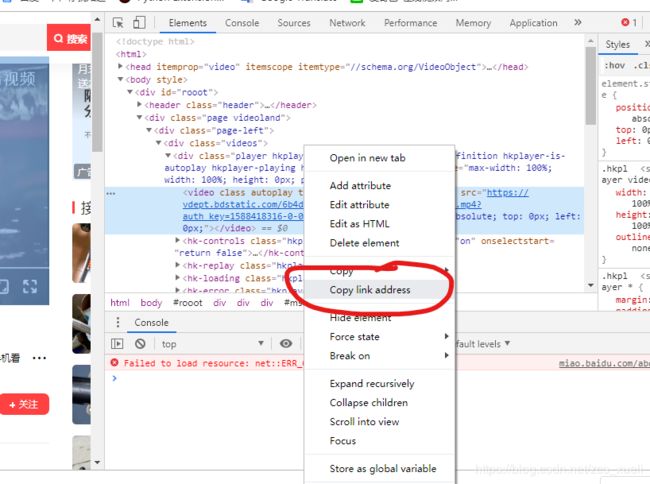Screen dimensions: 650x484
Task: Expand the head element node
Action: (x=120, y=66)
